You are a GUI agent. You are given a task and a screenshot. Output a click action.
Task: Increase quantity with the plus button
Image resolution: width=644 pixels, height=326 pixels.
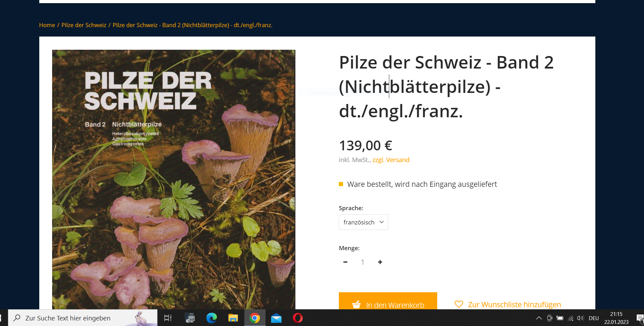[380, 262]
